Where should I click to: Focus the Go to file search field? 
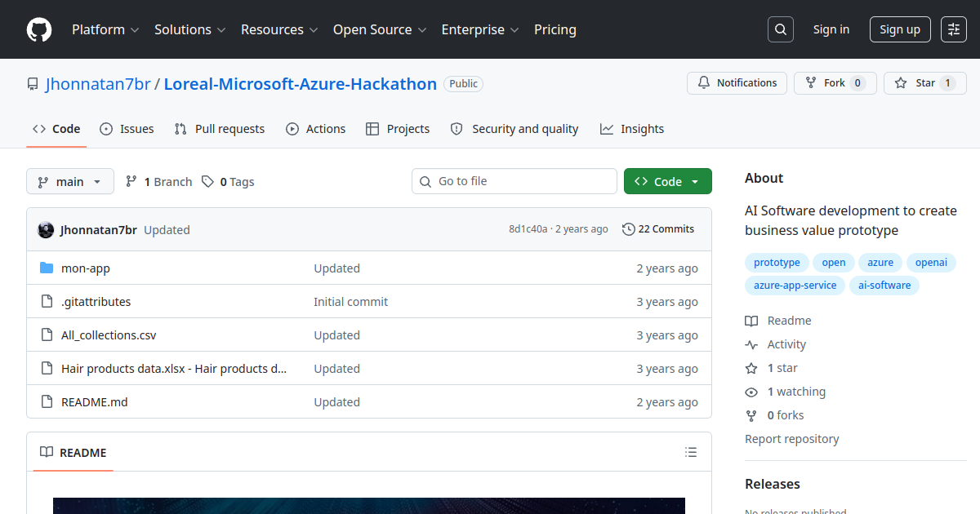click(x=514, y=181)
